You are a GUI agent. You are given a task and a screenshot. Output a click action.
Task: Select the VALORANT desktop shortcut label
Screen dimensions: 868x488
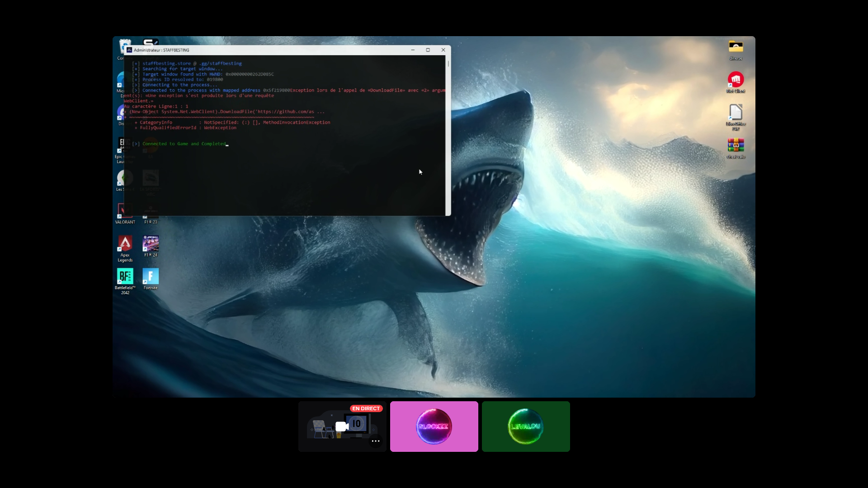125,222
